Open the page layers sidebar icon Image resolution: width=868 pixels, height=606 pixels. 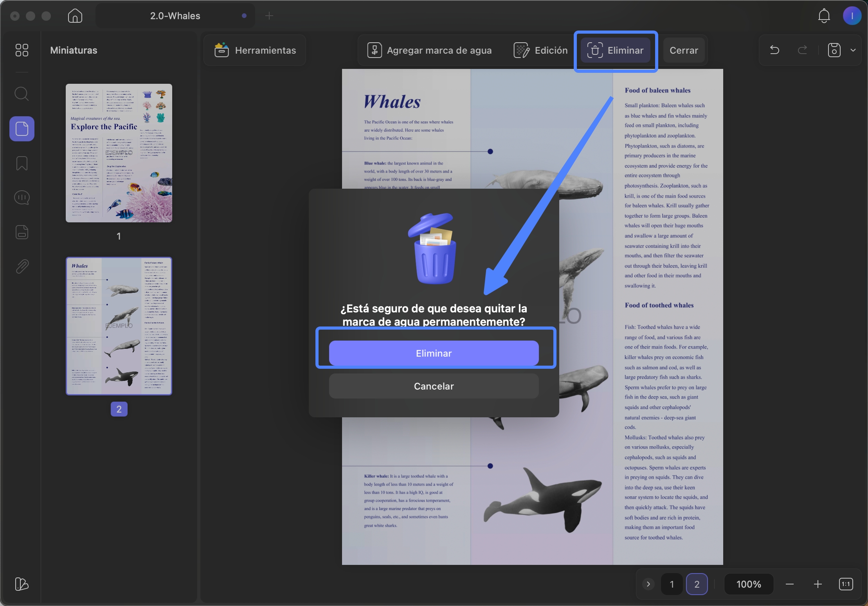22,232
